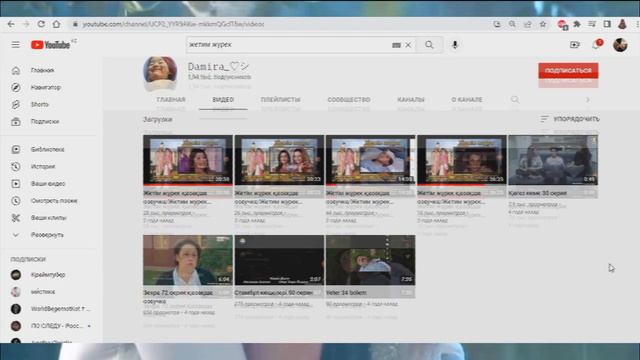Reload the page
Viewport: 640px width, 360px height.
(41, 24)
